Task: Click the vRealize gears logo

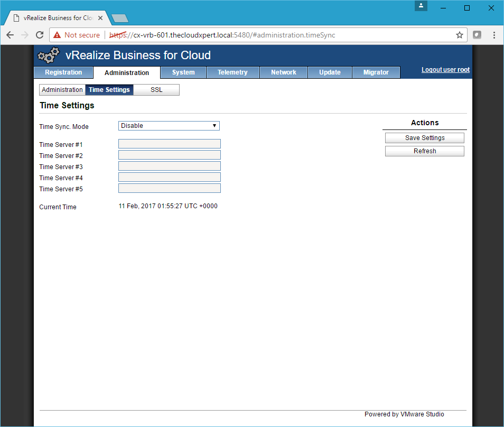Action: point(49,55)
